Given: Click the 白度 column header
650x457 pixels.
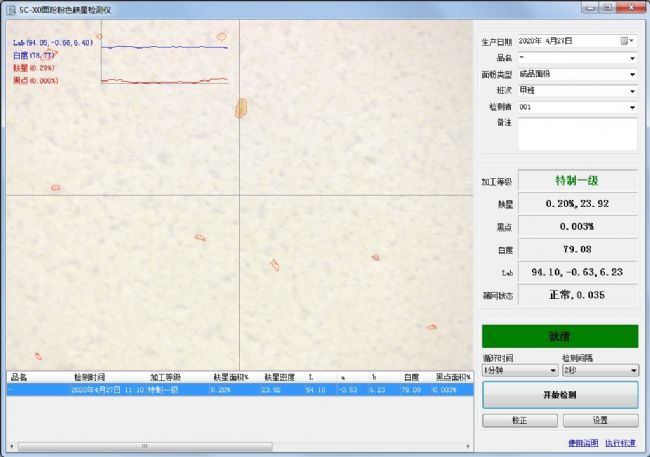Looking at the screenshot, I should pos(411,377).
